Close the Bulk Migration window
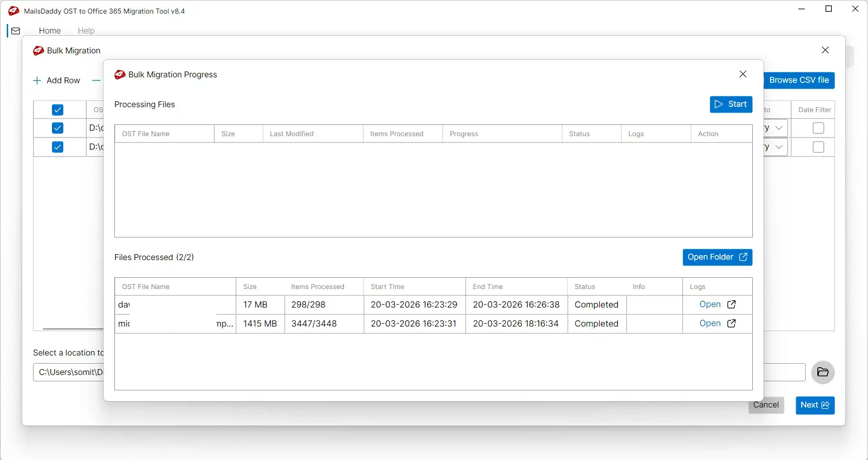 point(825,50)
